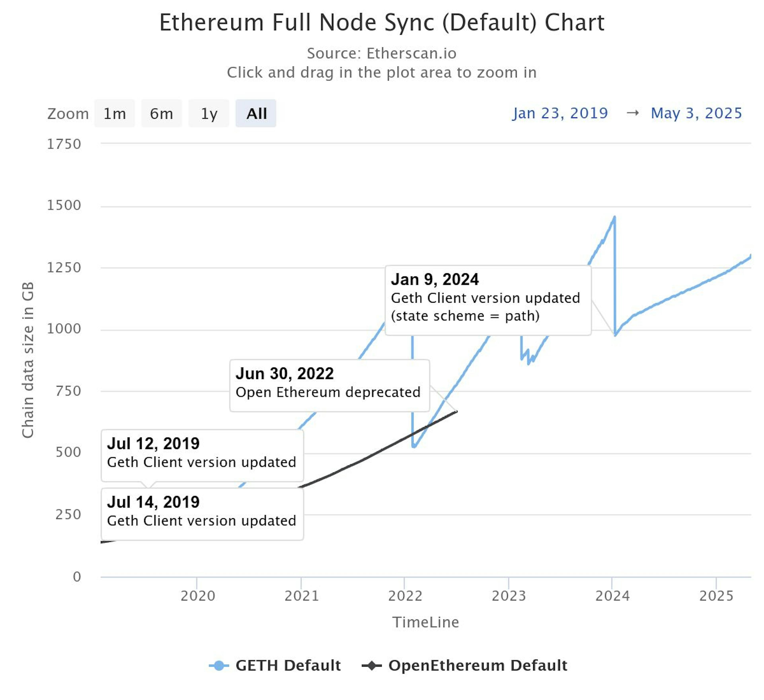
Task: Click the Source: Etherscan.io subtitle
Action: tap(382, 53)
